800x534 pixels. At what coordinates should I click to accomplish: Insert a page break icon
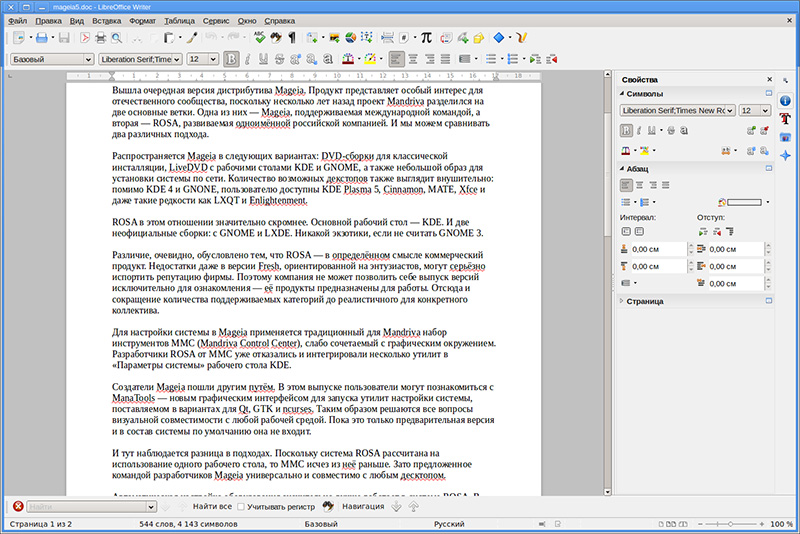pyautogui.click(x=387, y=38)
